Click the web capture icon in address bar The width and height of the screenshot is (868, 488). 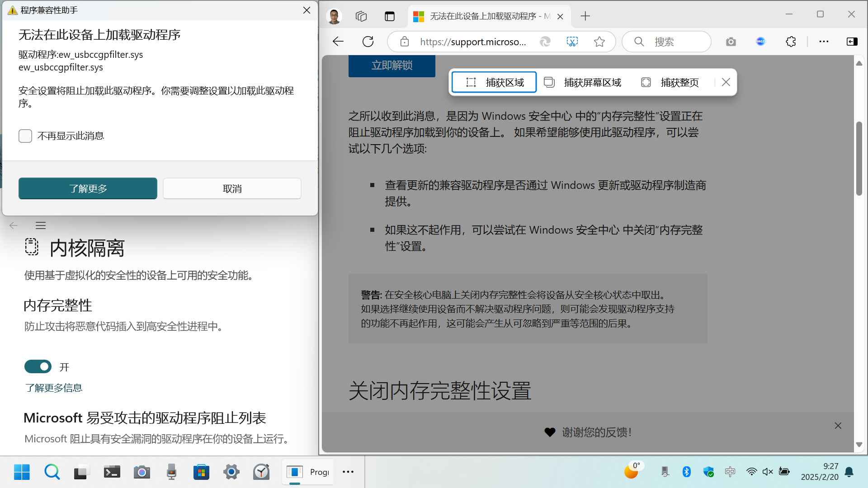572,42
